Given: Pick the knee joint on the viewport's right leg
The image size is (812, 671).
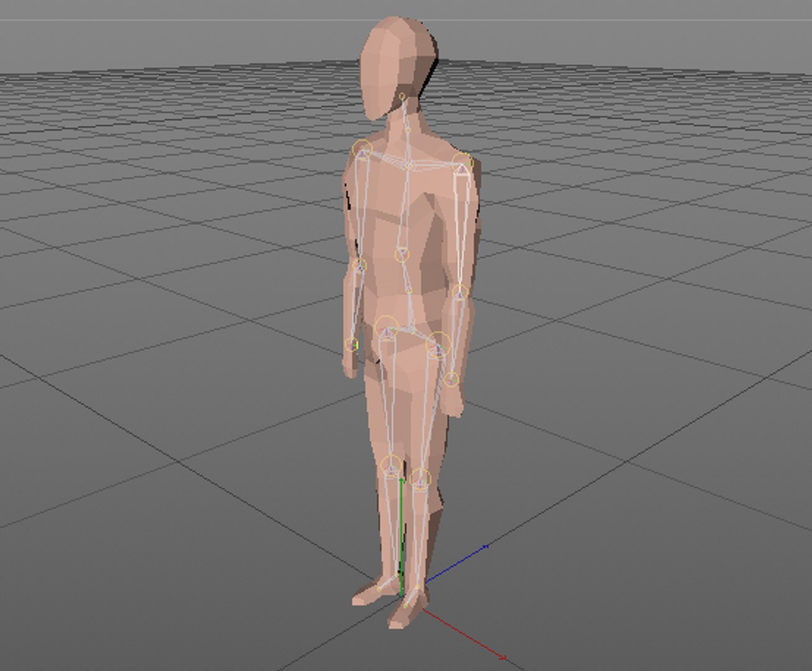Looking at the screenshot, I should [420, 480].
